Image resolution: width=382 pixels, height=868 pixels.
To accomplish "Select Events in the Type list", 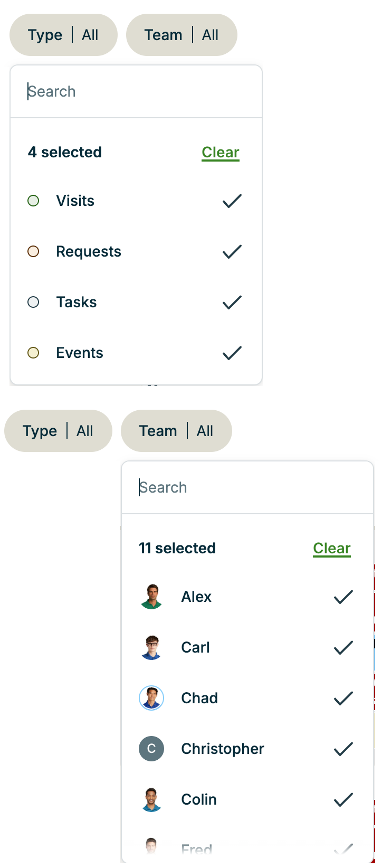I will [80, 353].
